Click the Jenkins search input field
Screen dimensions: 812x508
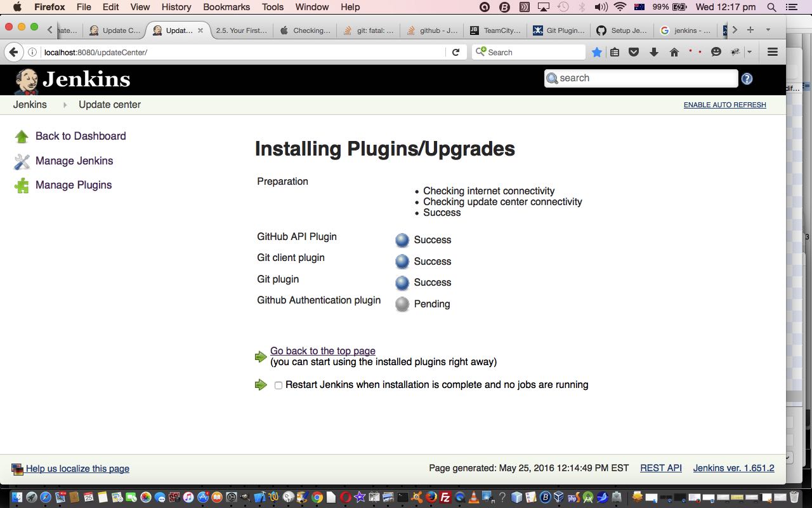pos(641,78)
